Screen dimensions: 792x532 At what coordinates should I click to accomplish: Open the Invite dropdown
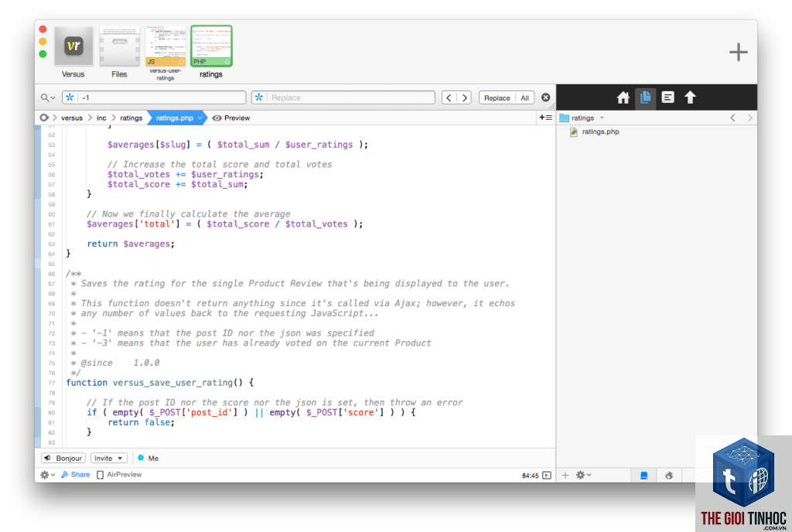click(108, 459)
